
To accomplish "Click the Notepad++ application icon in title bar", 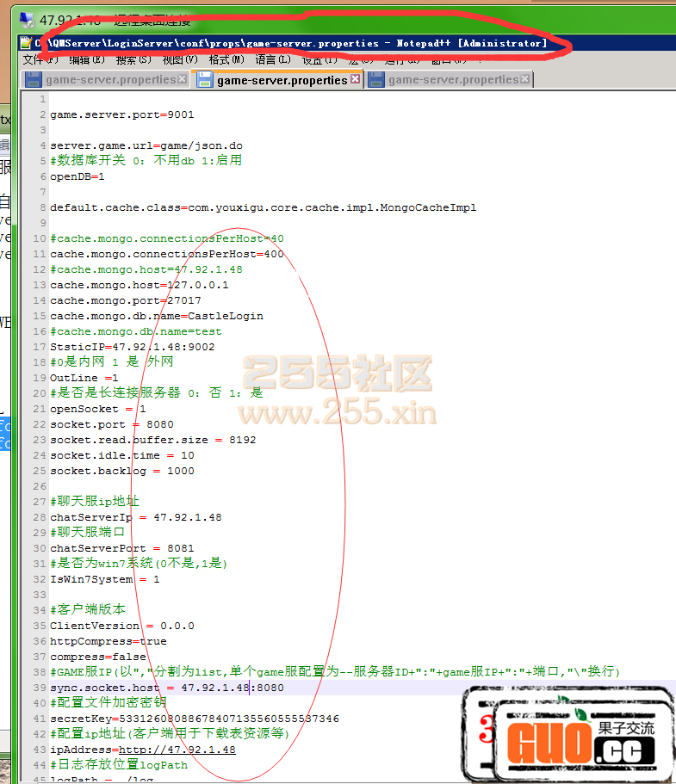I will coord(28,42).
